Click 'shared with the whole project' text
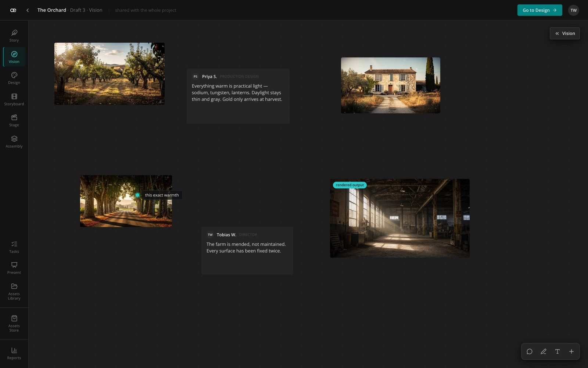The height and width of the screenshot is (368, 588). pyautogui.click(x=146, y=10)
